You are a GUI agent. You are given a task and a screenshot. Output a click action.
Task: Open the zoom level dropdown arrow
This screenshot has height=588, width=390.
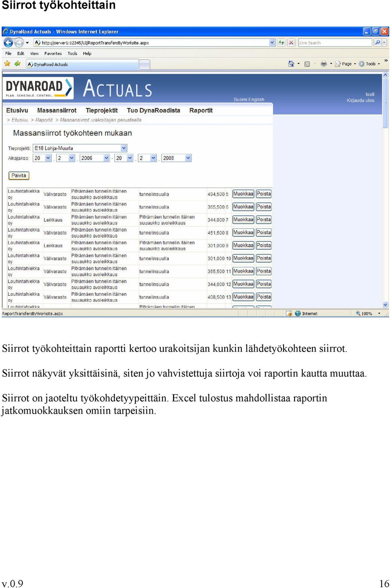[379, 313]
